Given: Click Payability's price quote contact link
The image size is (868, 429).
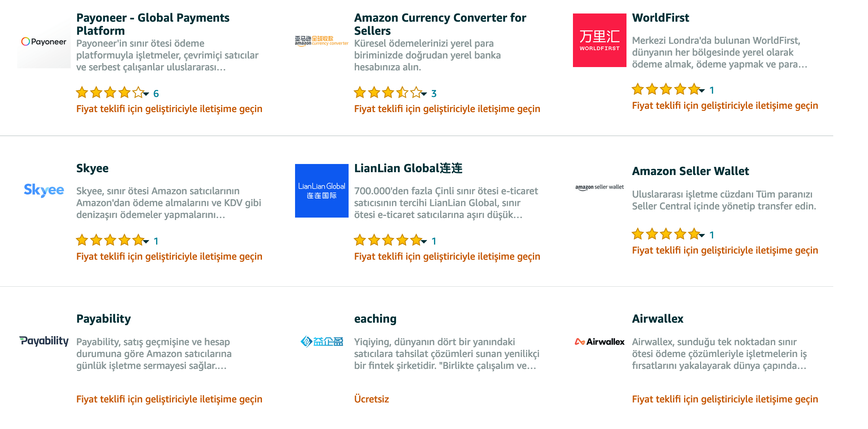Looking at the screenshot, I should click(x=169, y=399).
